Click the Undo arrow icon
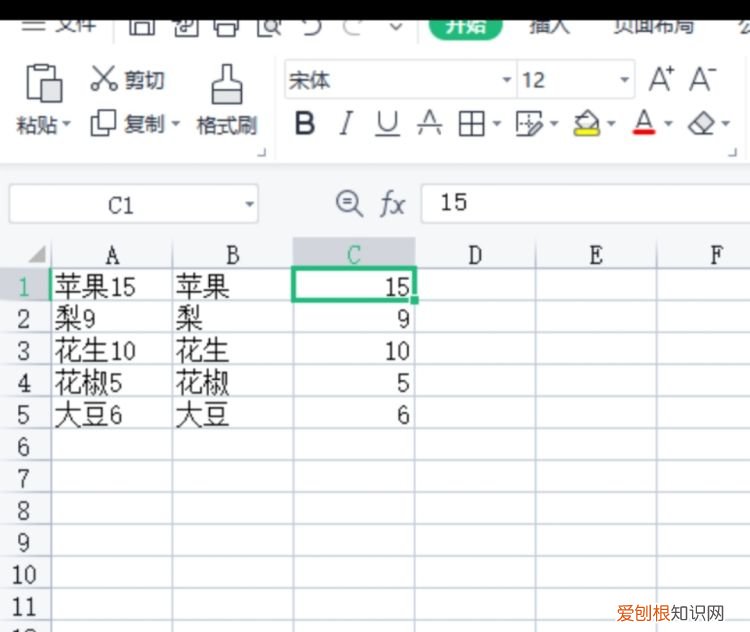The image size is (750, 632). pos(312,27)
